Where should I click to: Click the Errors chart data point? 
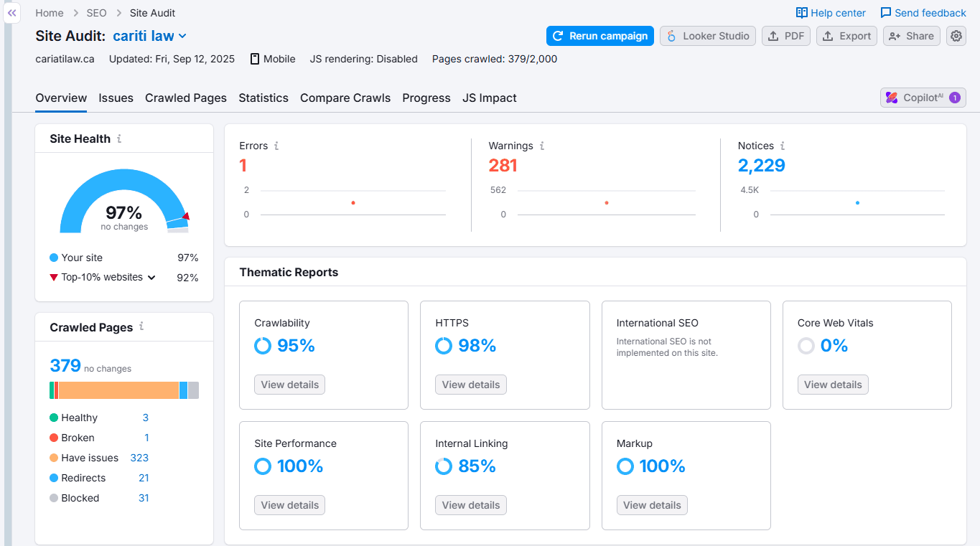(353, 203)
